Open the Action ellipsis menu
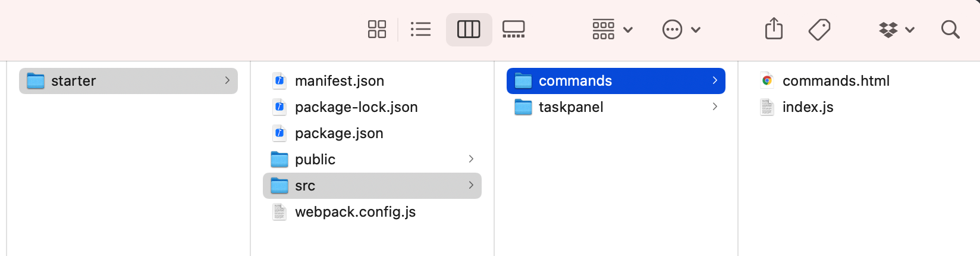 [681, 29]
